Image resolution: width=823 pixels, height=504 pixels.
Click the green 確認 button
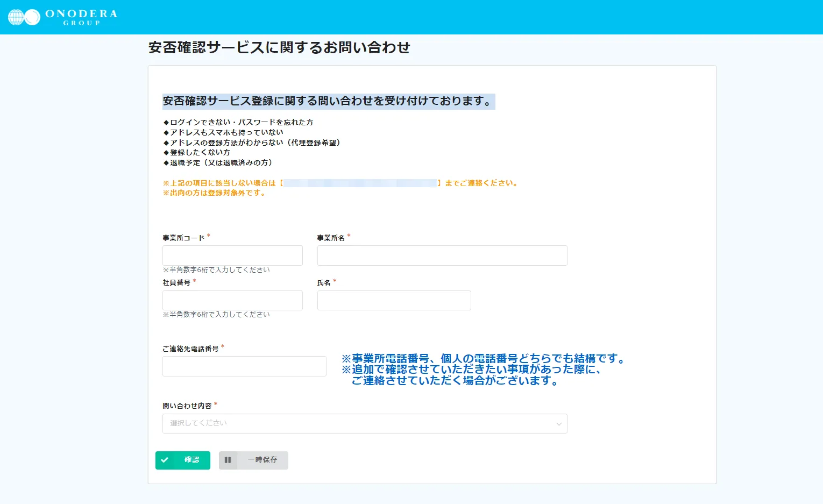pyautogui.click(x=183, y=460)
